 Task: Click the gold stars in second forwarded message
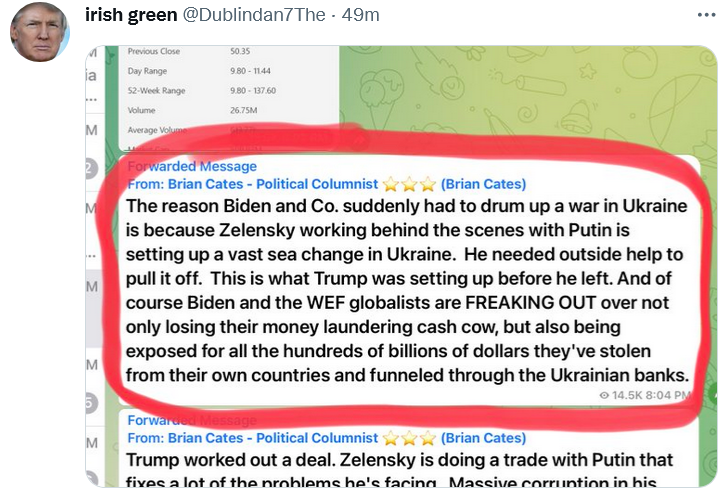[409, 437]
